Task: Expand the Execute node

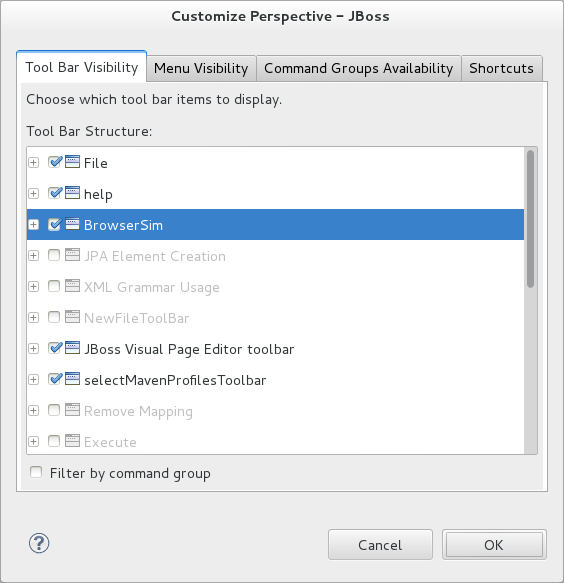Action: 33,441
